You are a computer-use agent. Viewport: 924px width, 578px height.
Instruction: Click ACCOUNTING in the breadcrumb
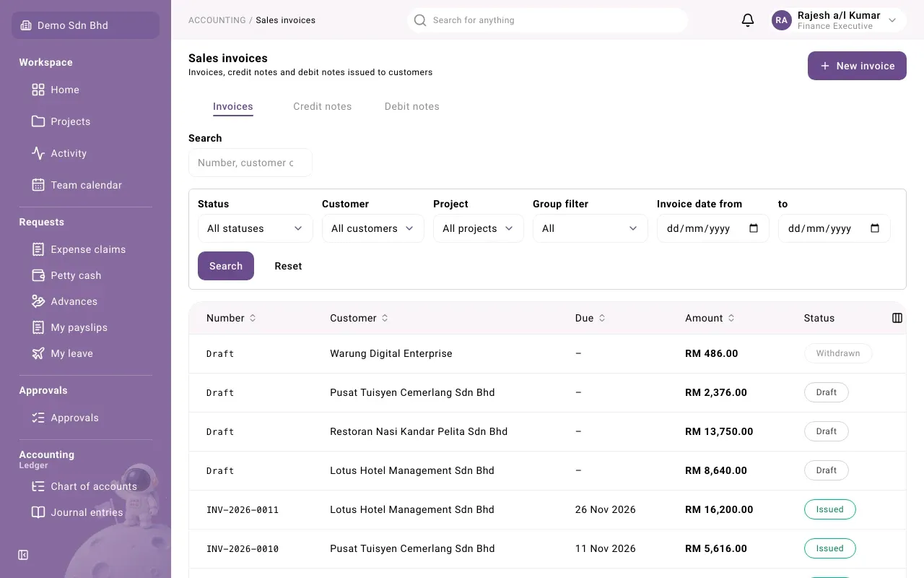[x=217, y=20]
